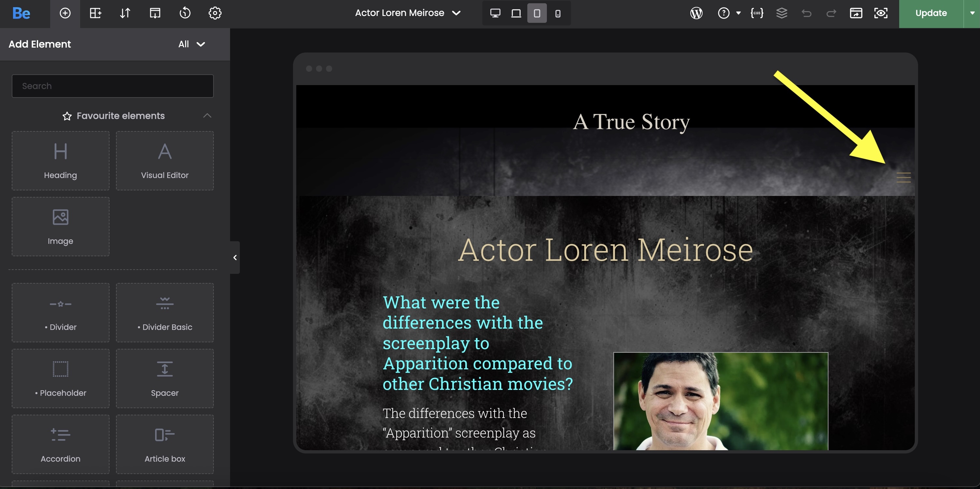Open the Add Element plus icon
The width and height of the screenshot is (980, 489).
tap(65, 13)
